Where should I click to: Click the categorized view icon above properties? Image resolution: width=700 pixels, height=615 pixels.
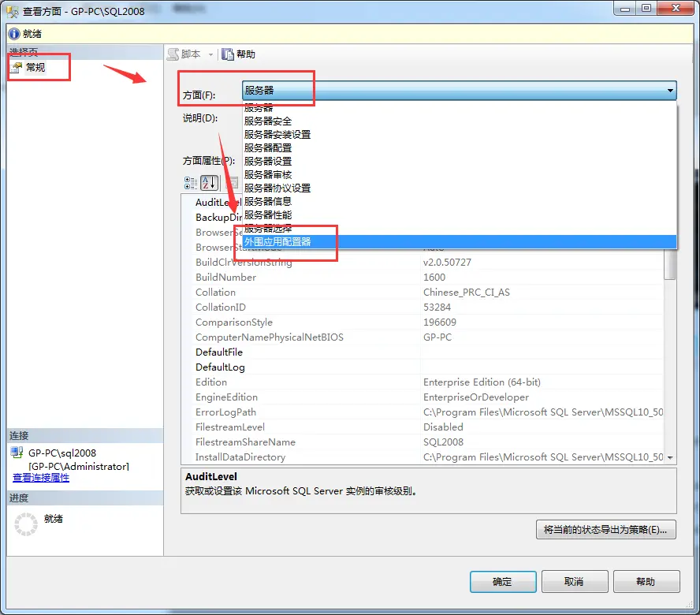click(191, 183)
